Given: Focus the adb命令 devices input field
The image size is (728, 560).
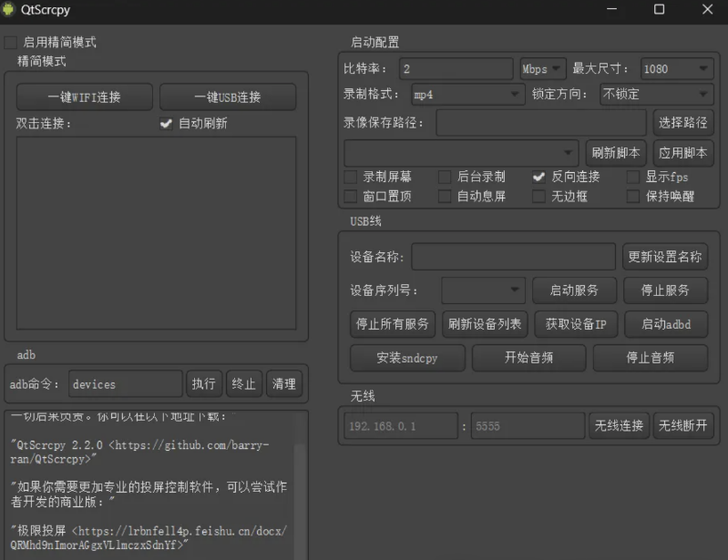Looking at the screenshot, I should [x=126, y=383].
